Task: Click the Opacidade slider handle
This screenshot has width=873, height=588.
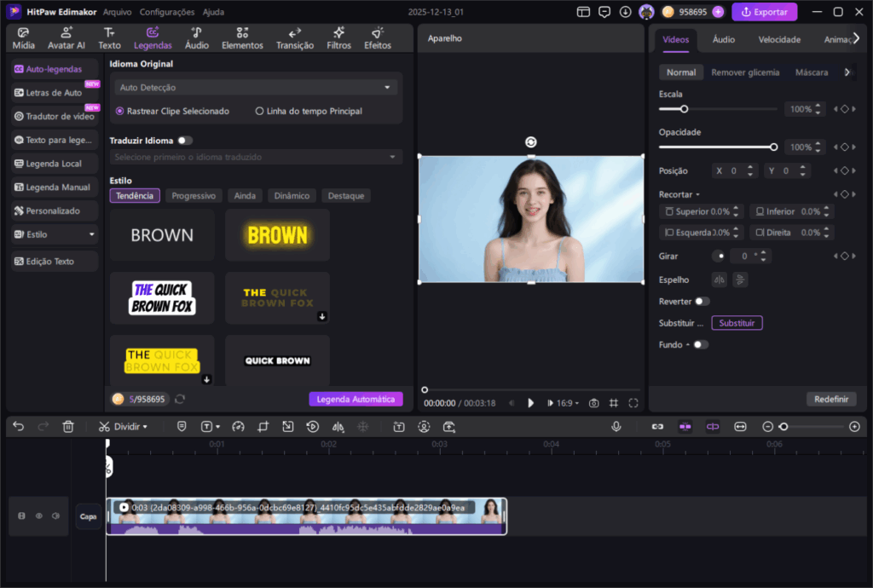Action: [774, 147]
